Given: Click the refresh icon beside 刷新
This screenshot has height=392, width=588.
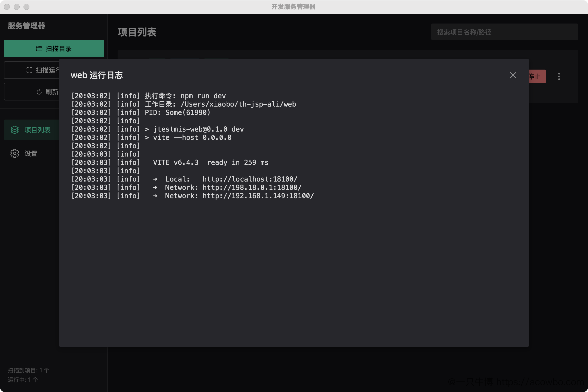Looking at the screenshot, I should pos(39,92).
